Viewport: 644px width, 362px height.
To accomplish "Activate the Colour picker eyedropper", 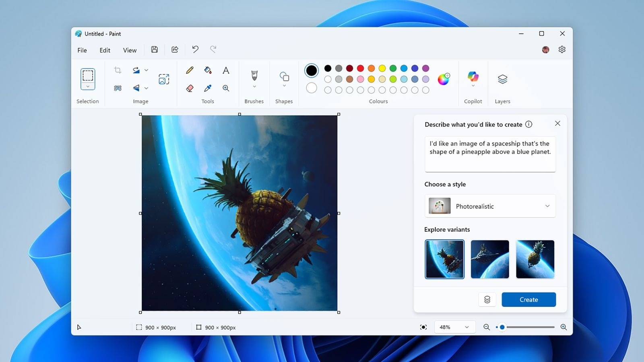I will 208,88.
